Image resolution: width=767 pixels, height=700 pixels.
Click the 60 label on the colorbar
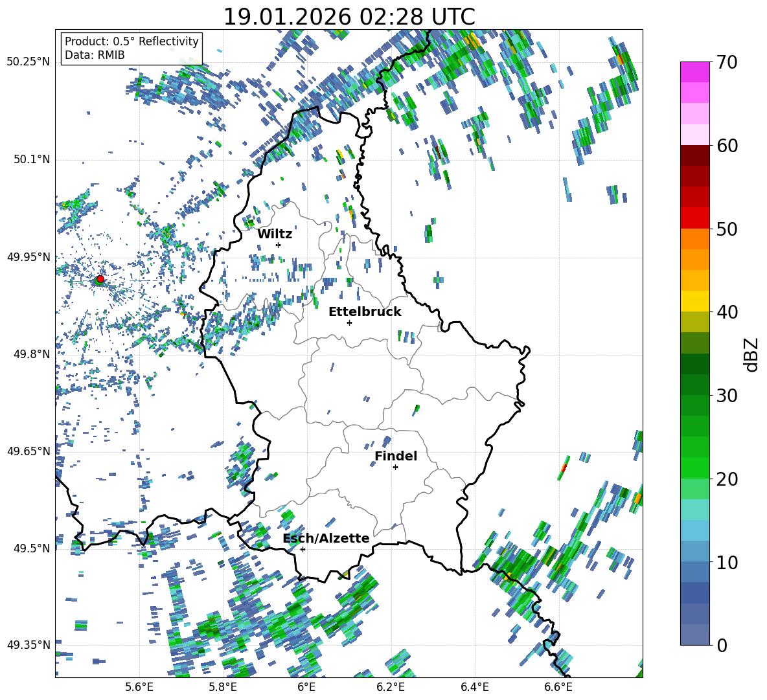click(x=727, y=146)
